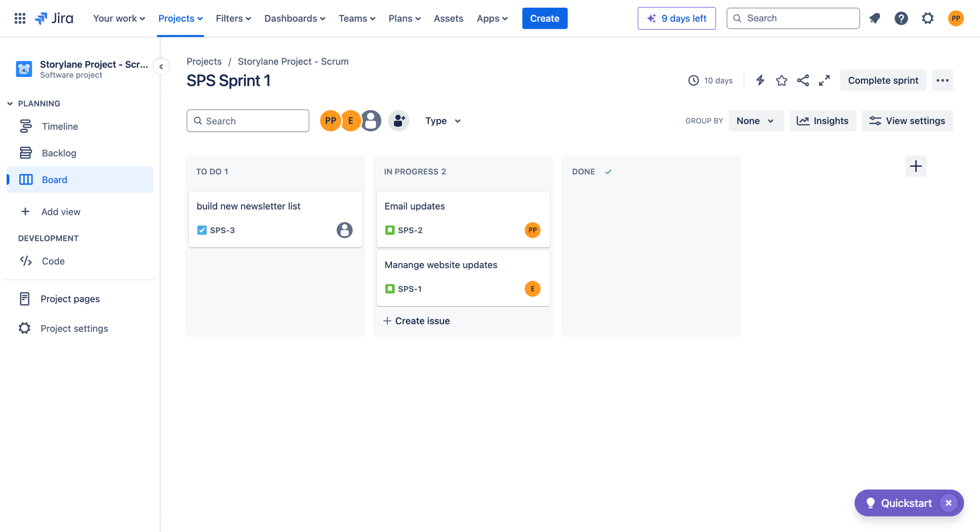
Task: Collapse the Planning section
Action: (10, 103)
